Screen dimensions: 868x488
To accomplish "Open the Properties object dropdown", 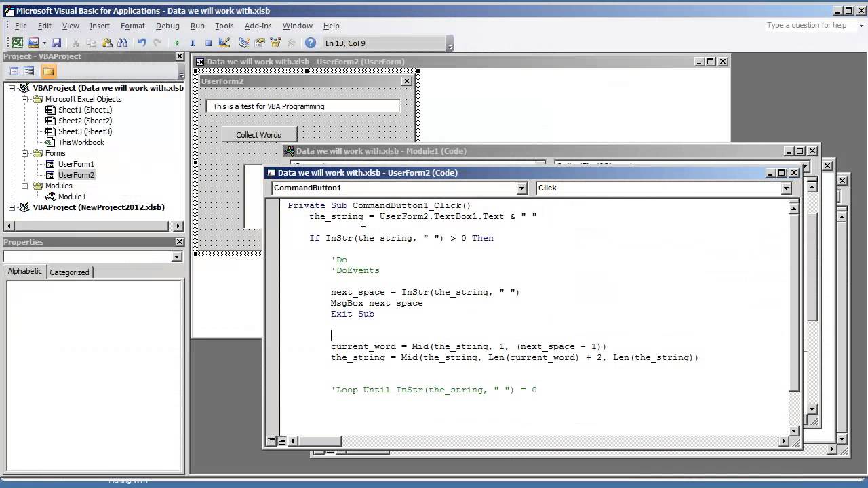I will [x=177, y=257].
